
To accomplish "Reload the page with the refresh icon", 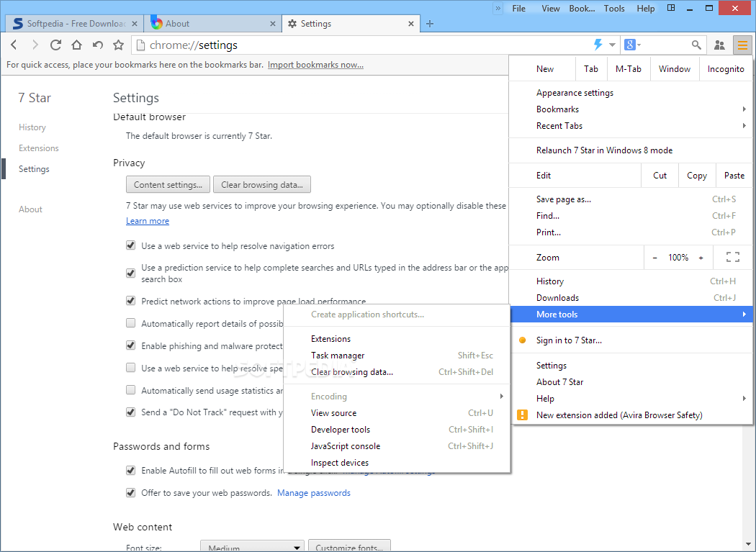I will [55, 45].
